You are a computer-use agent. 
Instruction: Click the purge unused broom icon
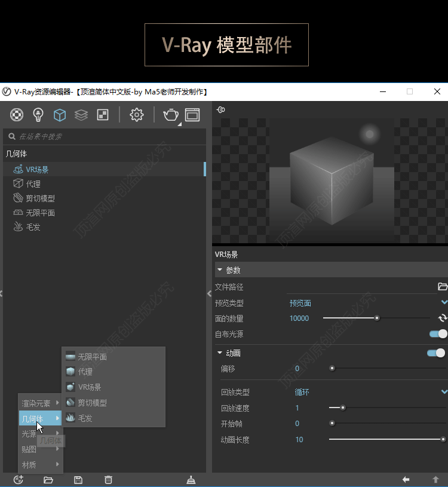click(x=191, y=480)
